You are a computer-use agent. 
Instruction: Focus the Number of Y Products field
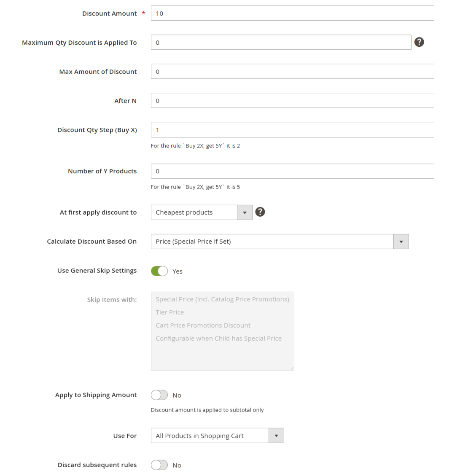coord(292,171)
